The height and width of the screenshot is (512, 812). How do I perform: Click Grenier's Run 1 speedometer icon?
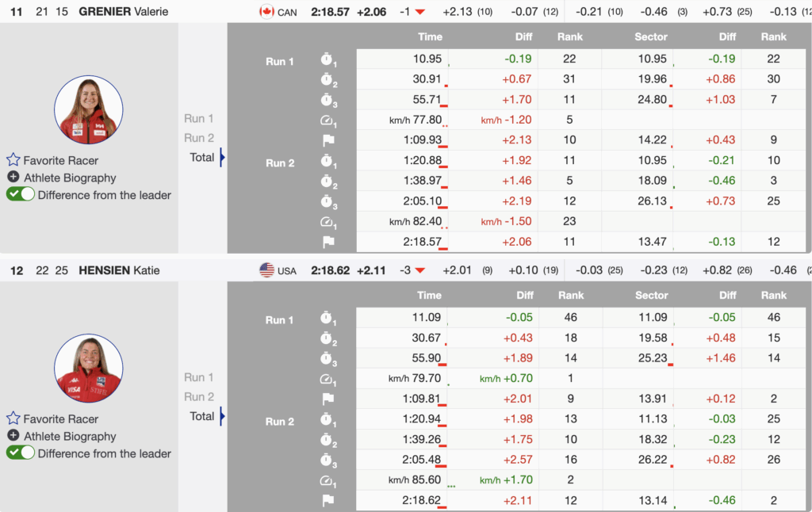[327, 120]
